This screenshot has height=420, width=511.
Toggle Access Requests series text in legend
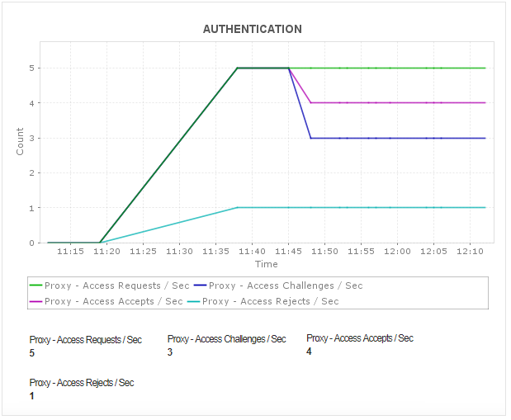click(x=114, y=286)
